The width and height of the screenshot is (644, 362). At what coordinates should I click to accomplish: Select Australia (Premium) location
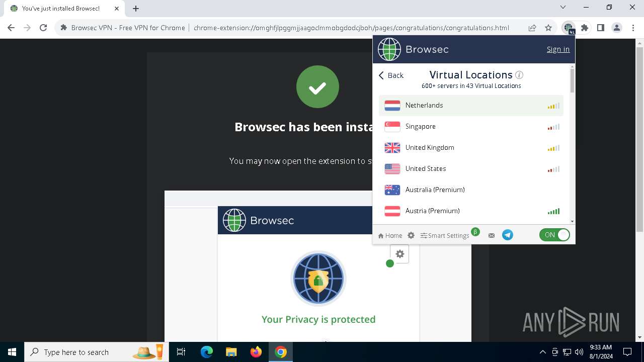(x=471, y=190)
